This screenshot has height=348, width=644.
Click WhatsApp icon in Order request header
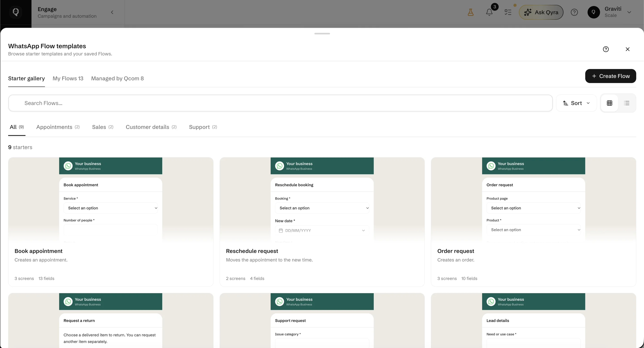coord(491,166)
